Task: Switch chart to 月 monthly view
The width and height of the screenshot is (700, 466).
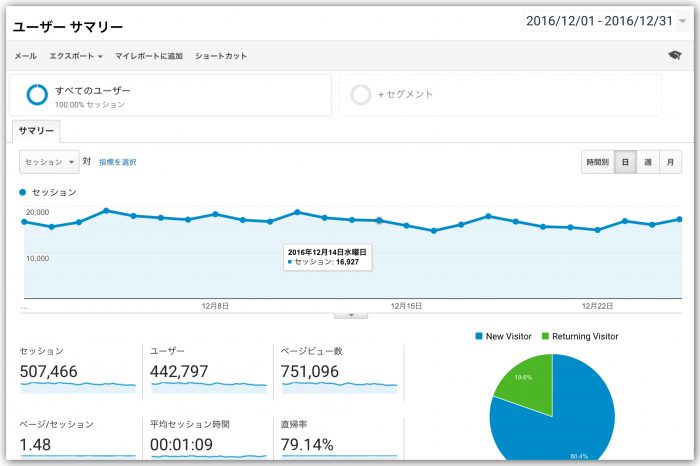Action: coord(671,162)
